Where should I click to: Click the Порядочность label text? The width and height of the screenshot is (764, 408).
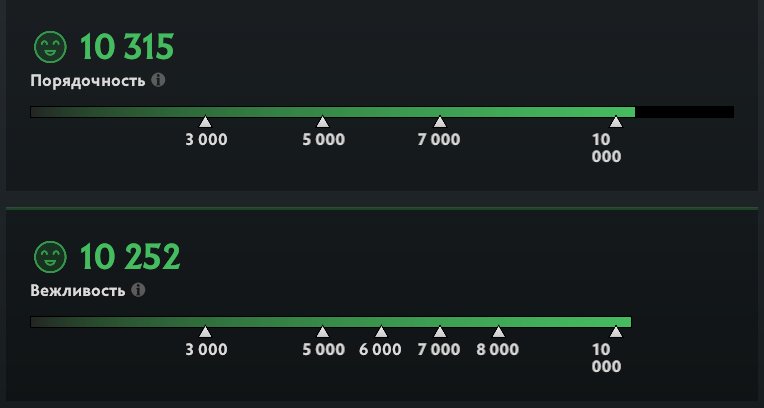point(88,80)
